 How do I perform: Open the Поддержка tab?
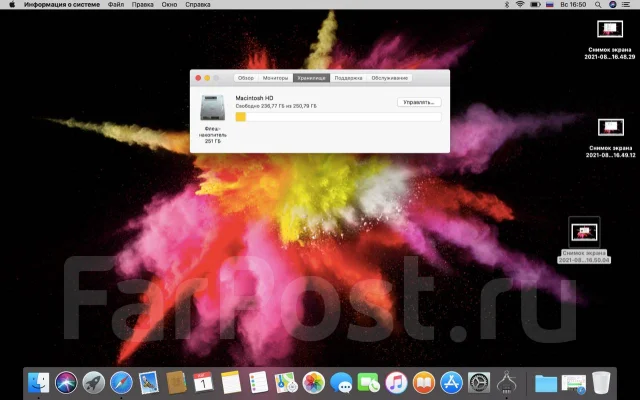[x=348, y=78]
